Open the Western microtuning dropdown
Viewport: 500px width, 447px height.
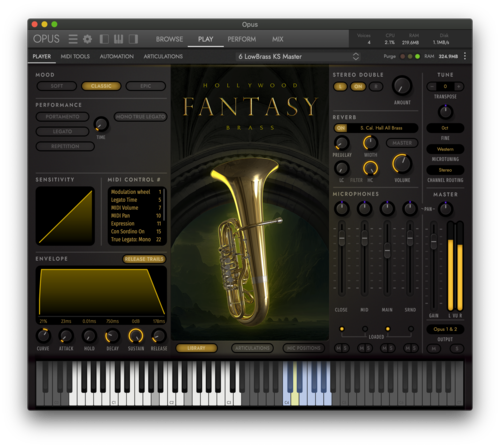click(x=445, y=149)
